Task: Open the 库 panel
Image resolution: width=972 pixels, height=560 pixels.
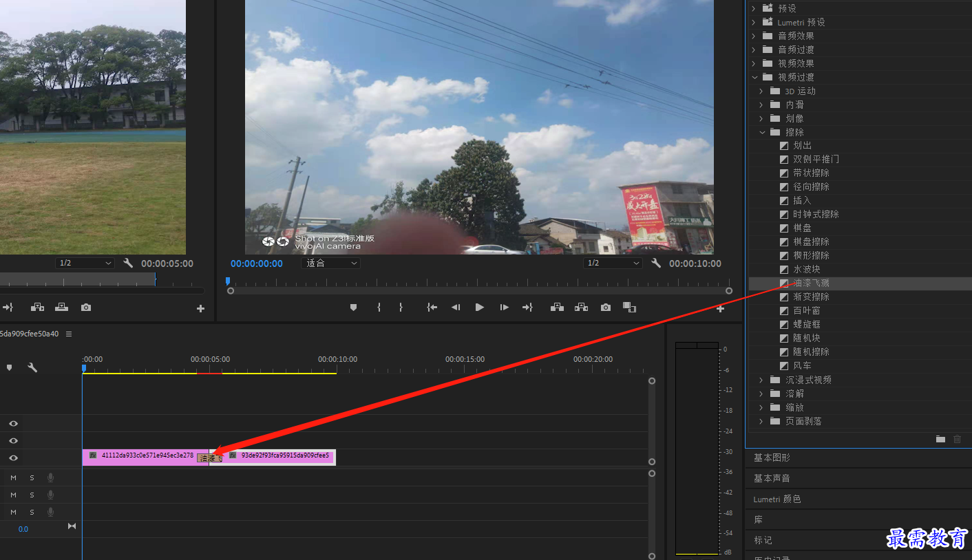Action: point(758,519)
